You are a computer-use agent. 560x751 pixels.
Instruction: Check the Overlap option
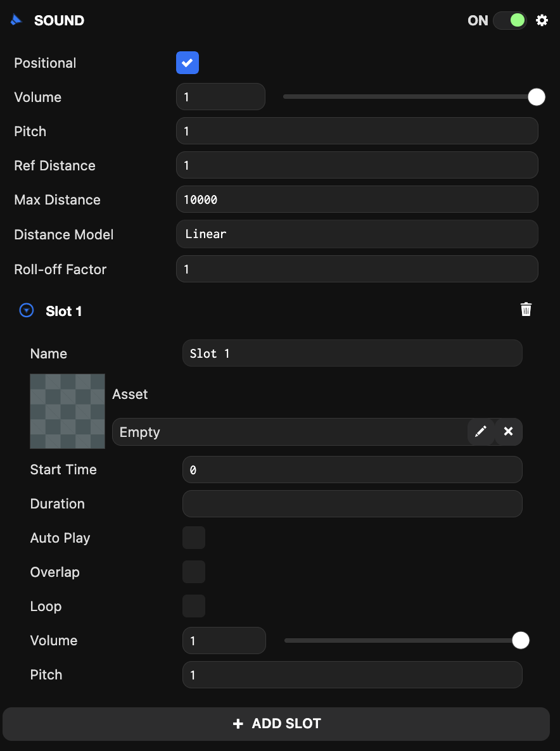point(193,571)
